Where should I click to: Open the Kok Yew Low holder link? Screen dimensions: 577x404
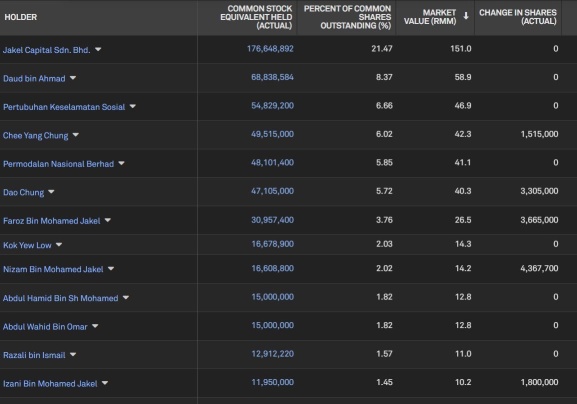[27, 245]
